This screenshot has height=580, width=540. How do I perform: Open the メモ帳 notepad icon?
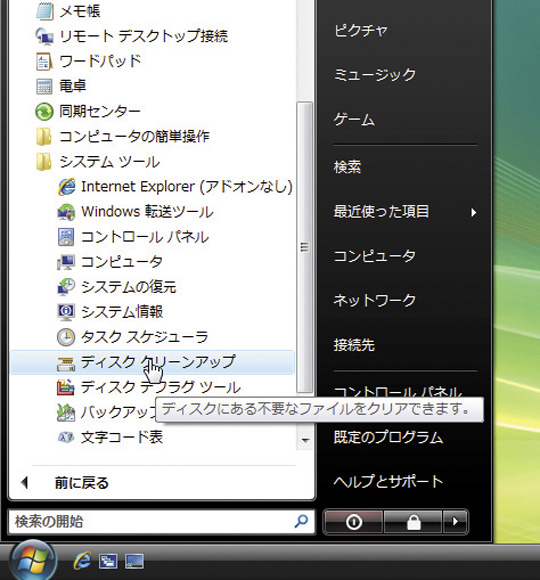(x=44, y=11)
